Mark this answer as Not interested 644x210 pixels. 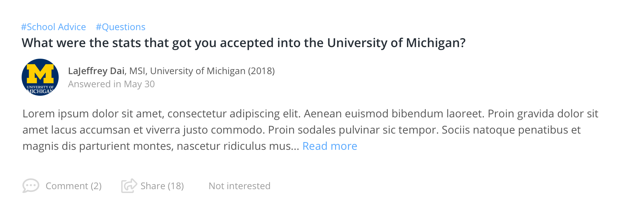pyautogui.click(x=239, y=186)
